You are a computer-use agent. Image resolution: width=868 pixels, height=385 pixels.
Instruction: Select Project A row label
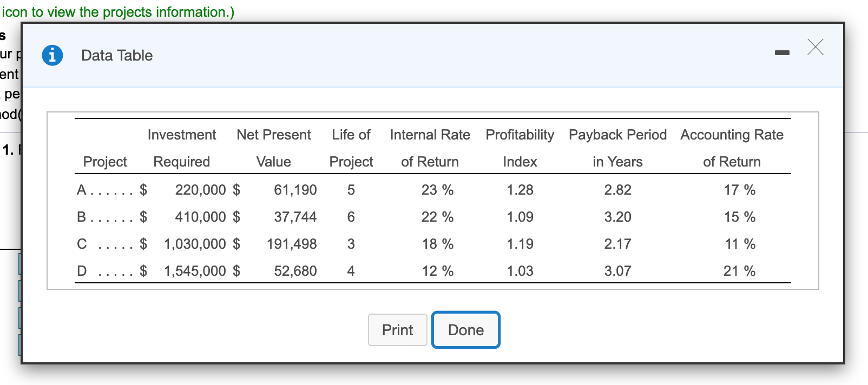click(81, 190)
